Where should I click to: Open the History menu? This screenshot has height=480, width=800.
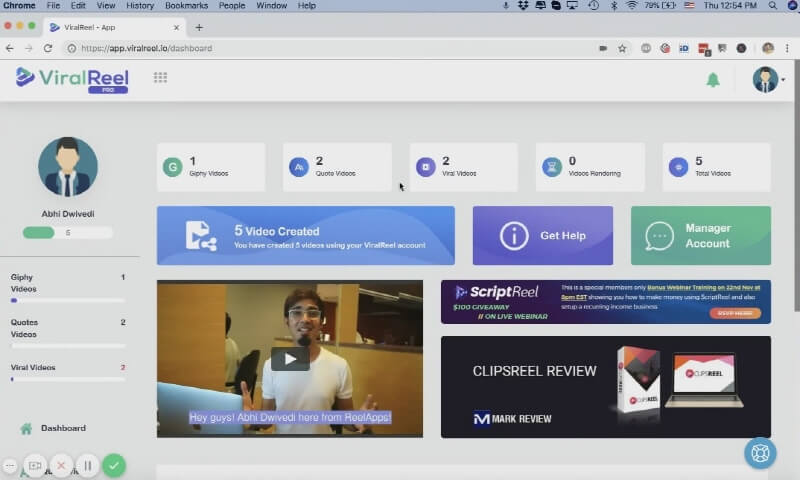[x=140, y=6]
